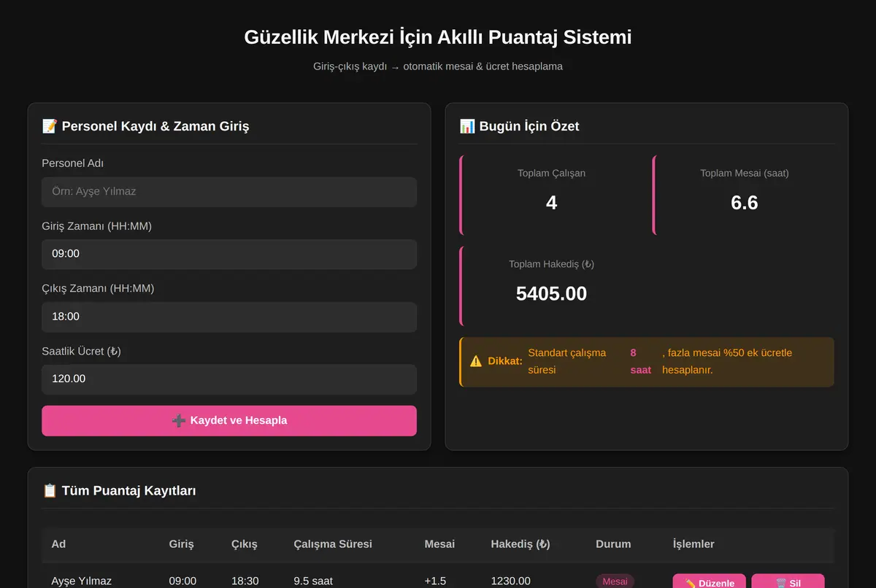
Task: Click the page title Güzellik Merkezi İçin Akıllı Puantaj Sistemi
Action: pos(438,37)
